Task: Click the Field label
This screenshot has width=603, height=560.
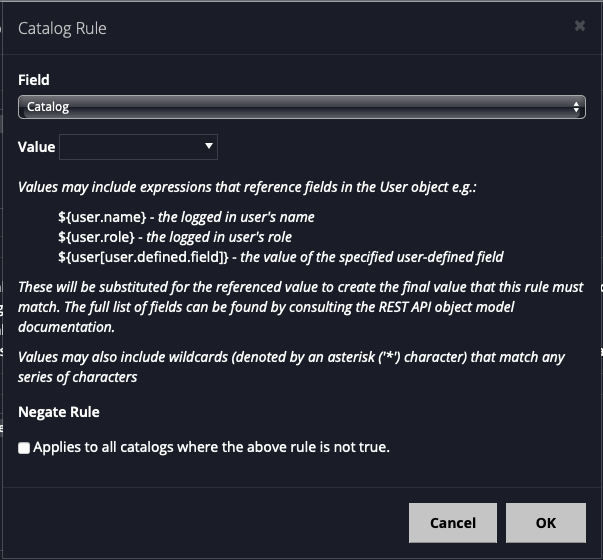Action: click(34, 80)
